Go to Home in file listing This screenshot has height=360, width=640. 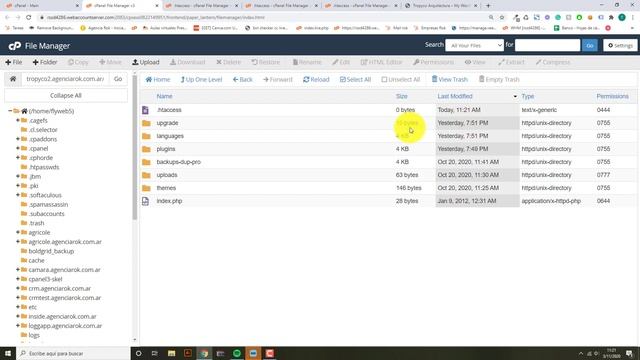click(158, 79)
